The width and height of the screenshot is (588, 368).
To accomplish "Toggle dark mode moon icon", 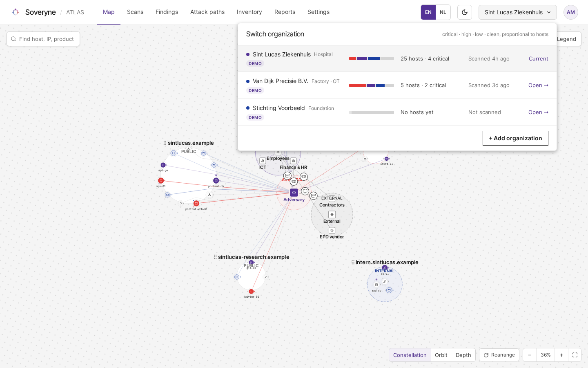I will point(465,12).
